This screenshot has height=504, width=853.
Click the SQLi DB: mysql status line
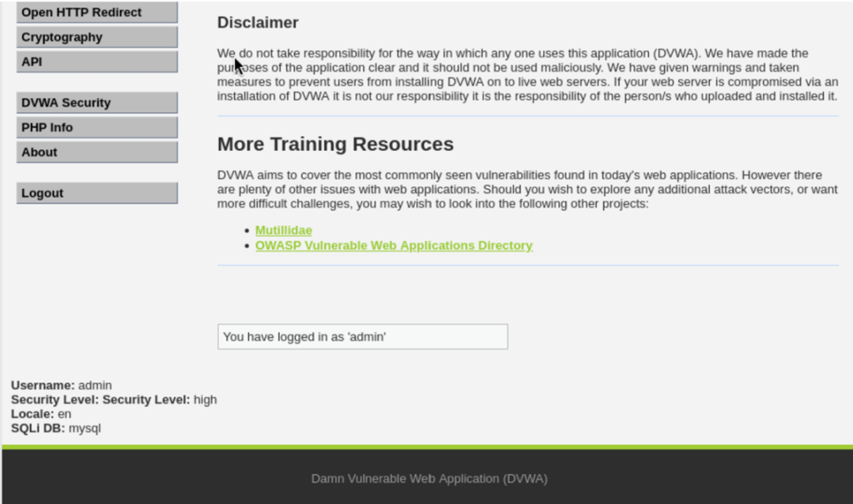[56, 428]
